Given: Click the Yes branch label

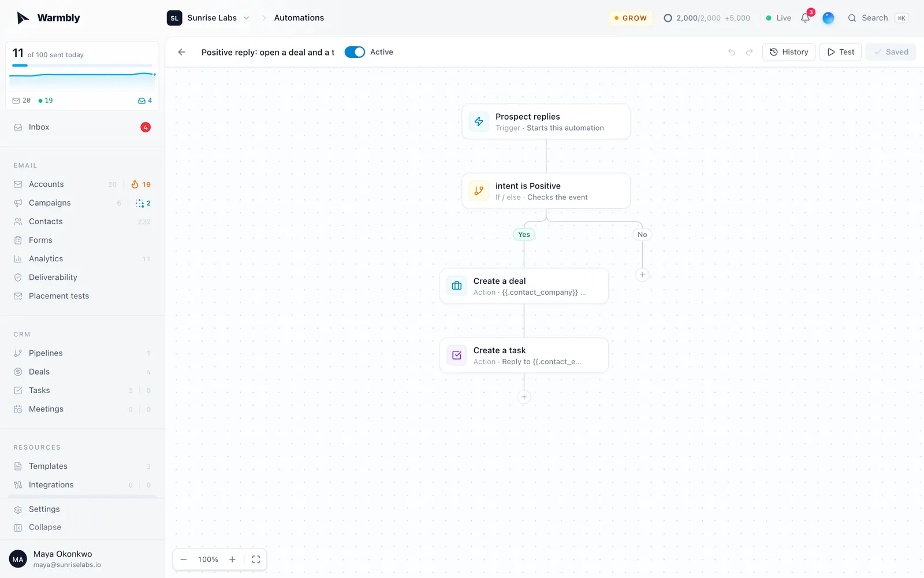Looking at the screenshot, I should tap(524, 234).
